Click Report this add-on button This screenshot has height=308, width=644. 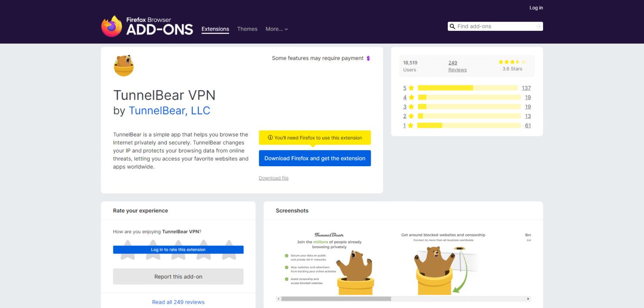(178, 277)
